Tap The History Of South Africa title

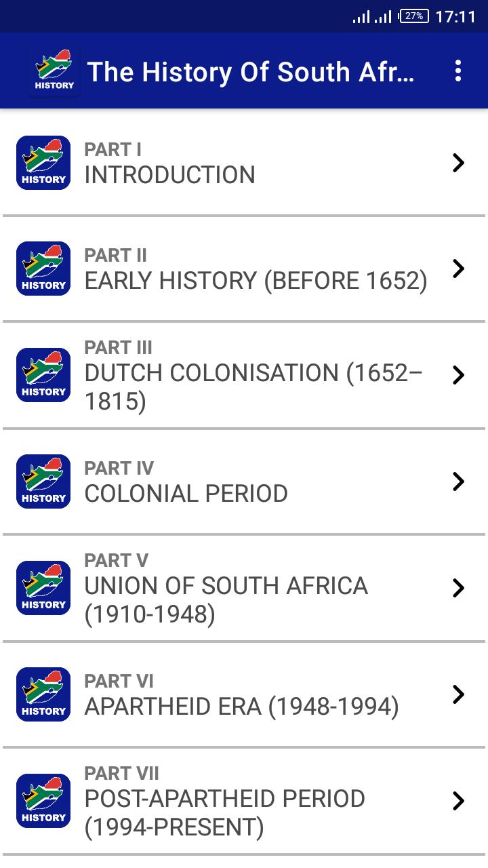pyautogui.click(x=251, y=72)
